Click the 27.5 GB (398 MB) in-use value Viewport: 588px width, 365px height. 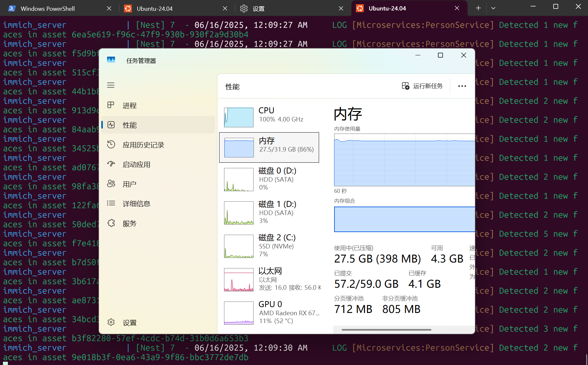click(x=377, y=259)
